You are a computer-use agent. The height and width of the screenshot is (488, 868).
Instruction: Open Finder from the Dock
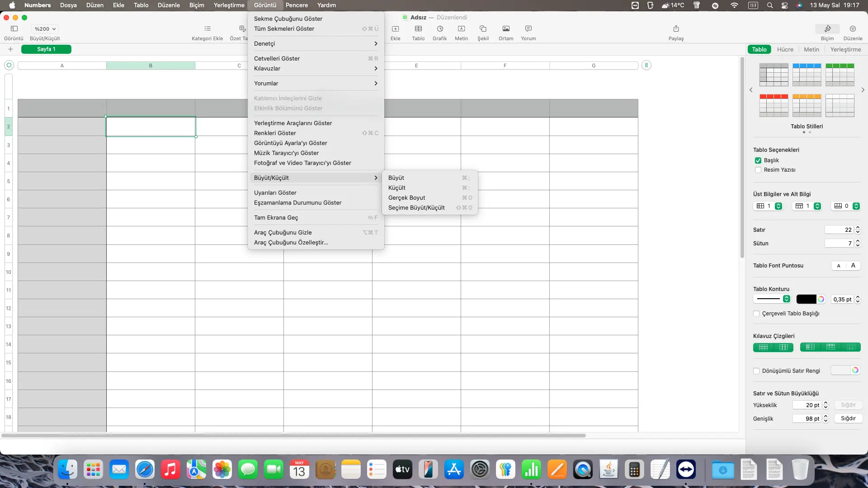(x=67, y=470)
